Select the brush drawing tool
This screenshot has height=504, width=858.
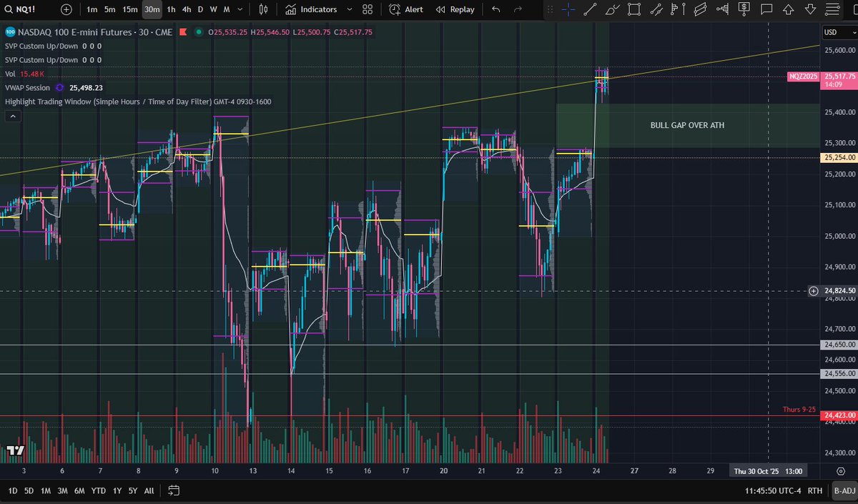[x=611, y=9]
